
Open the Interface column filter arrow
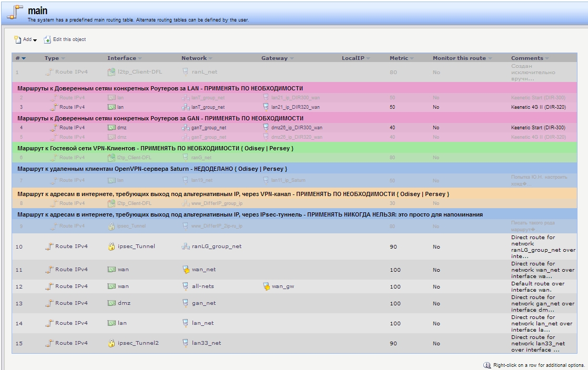point(139,58)
